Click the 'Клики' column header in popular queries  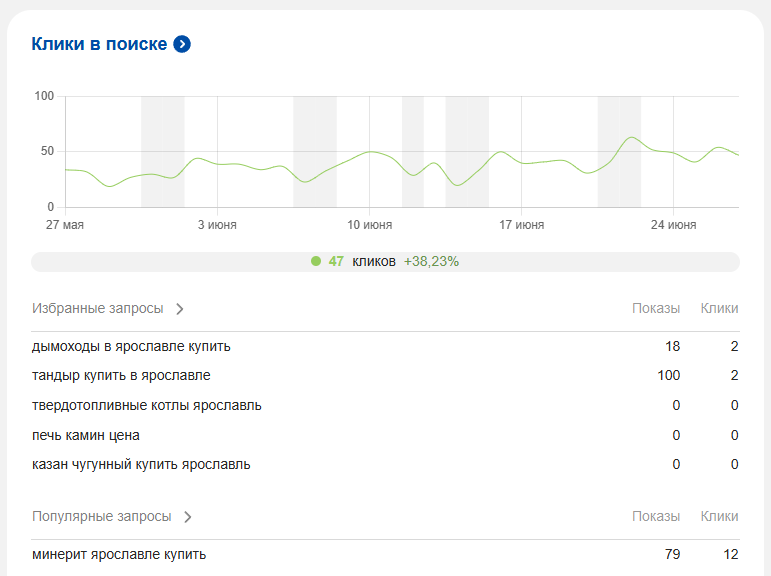(719, 516)
